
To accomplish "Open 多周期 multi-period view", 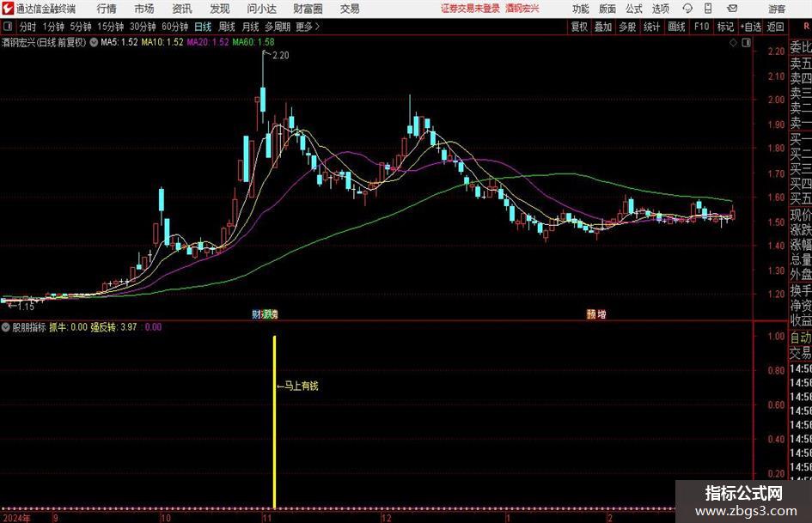I will 278,27.
